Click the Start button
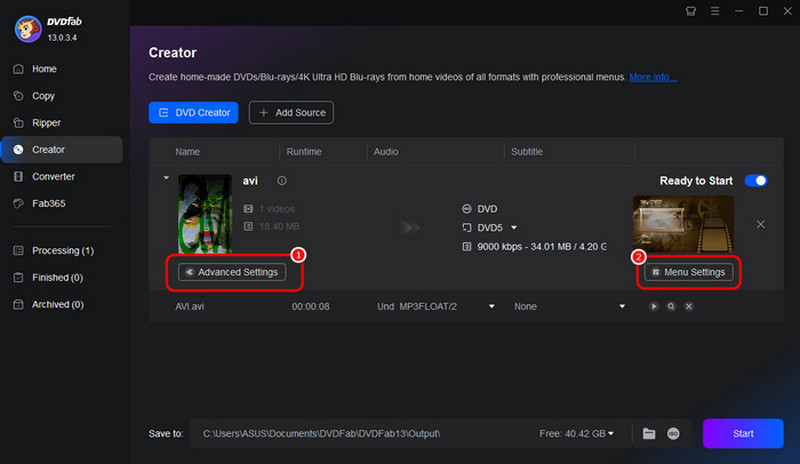 click(743, 433)
